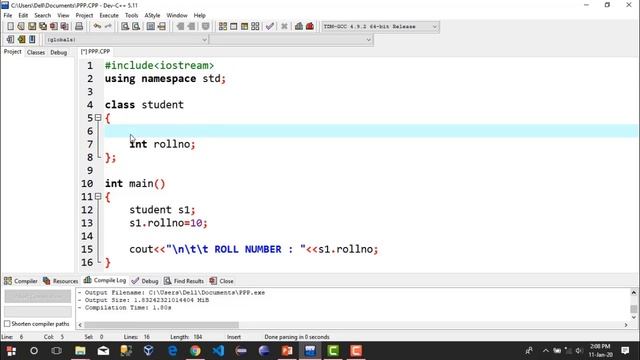The width and height of the screenshot is (640, 360).
Task: Open the AStyle menu
Action: click(152, 15)
